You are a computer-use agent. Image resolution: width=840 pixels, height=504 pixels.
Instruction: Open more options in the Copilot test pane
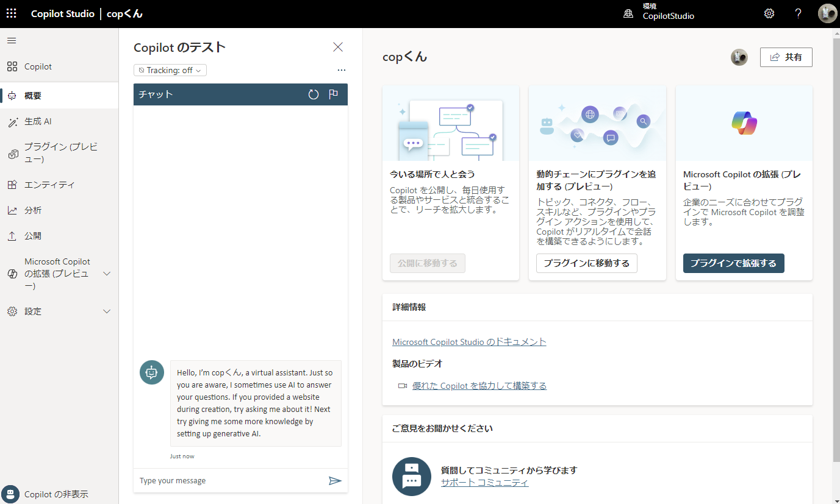pos(342,69)
